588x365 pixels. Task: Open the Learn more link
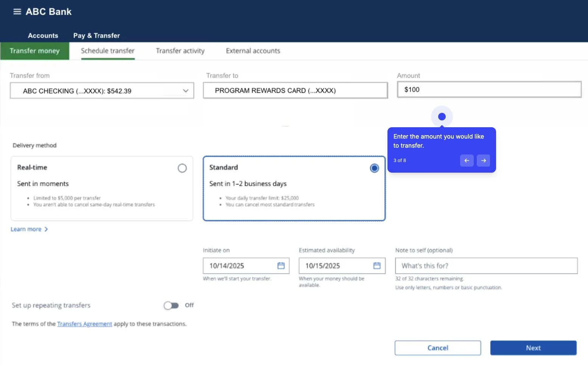(x=26, y=229)
